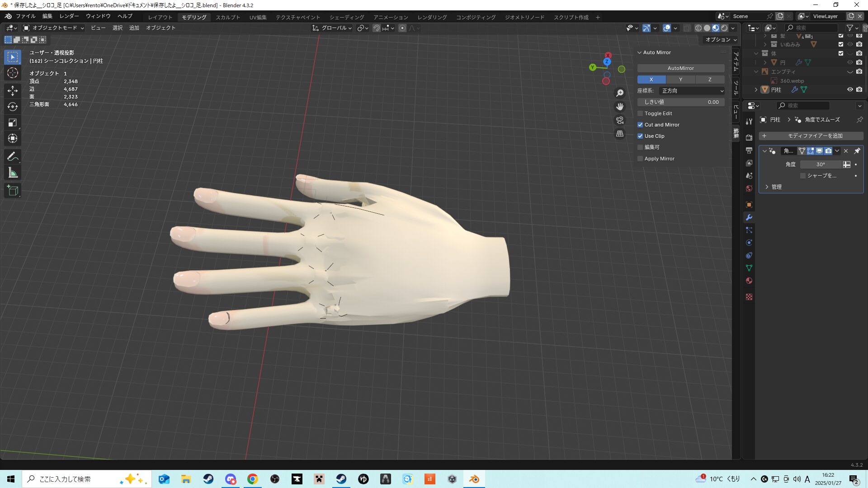Activate the Annotate pencil tool
Viewport: 868px width, 488px height.
[13, 157]
